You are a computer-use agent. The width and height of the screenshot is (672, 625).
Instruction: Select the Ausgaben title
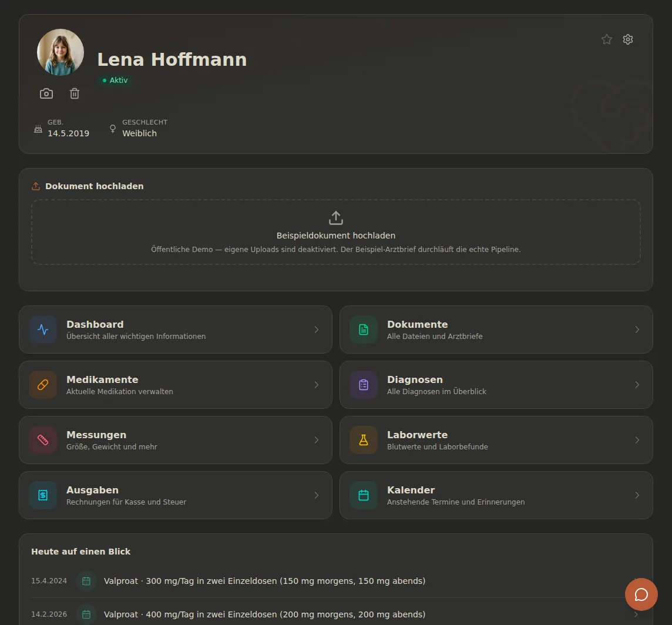[x=93, y=490]
